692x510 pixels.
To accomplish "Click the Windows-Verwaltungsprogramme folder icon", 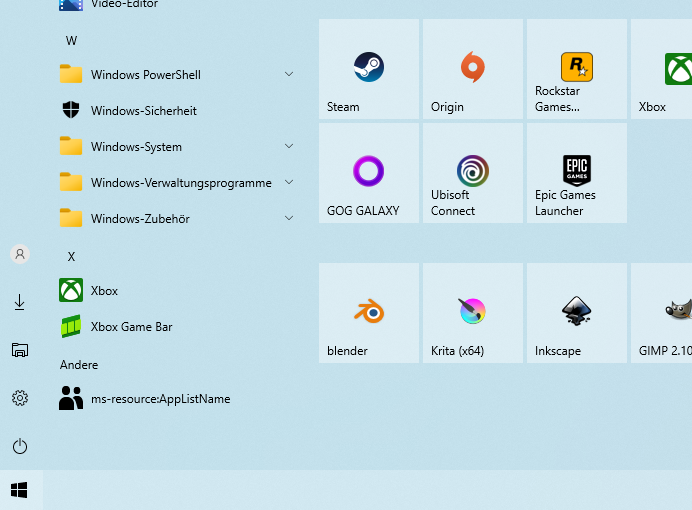I will pos(71,182).
